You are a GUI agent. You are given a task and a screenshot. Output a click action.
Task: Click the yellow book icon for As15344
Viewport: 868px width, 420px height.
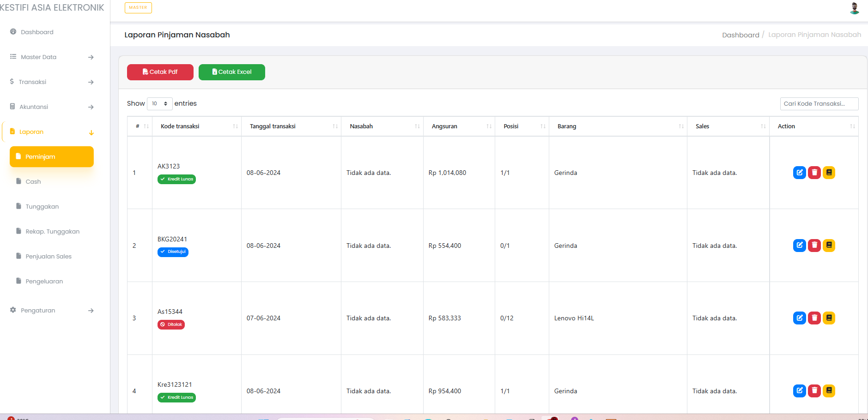point(829,318)
